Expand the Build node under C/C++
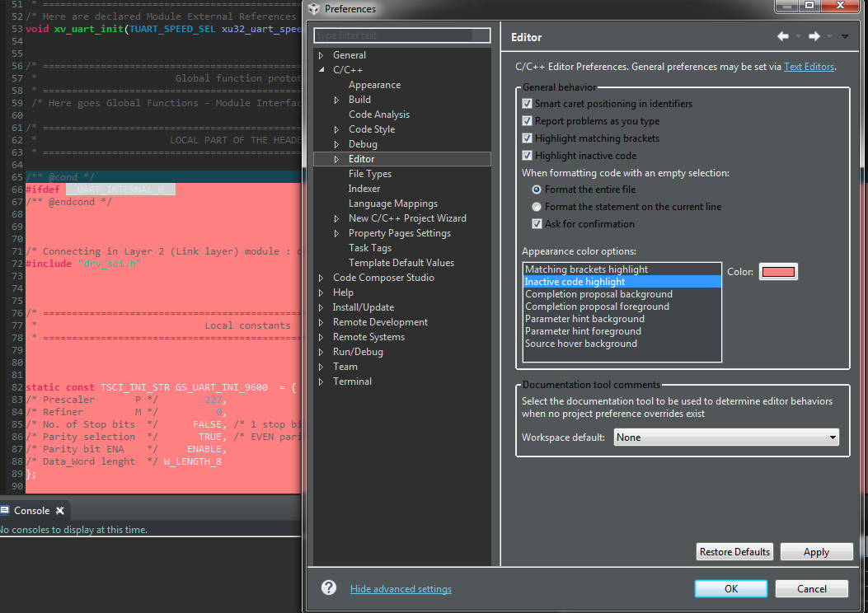Image resolution: width=868 pixels, height=613 pixels. 336,100
